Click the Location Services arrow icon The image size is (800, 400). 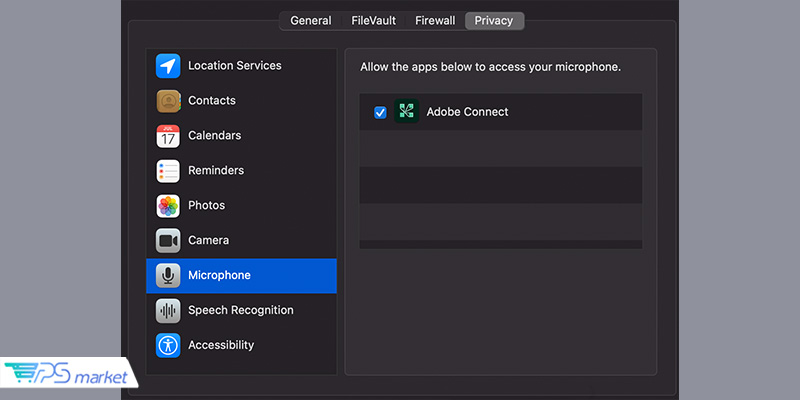pos(168,66)
